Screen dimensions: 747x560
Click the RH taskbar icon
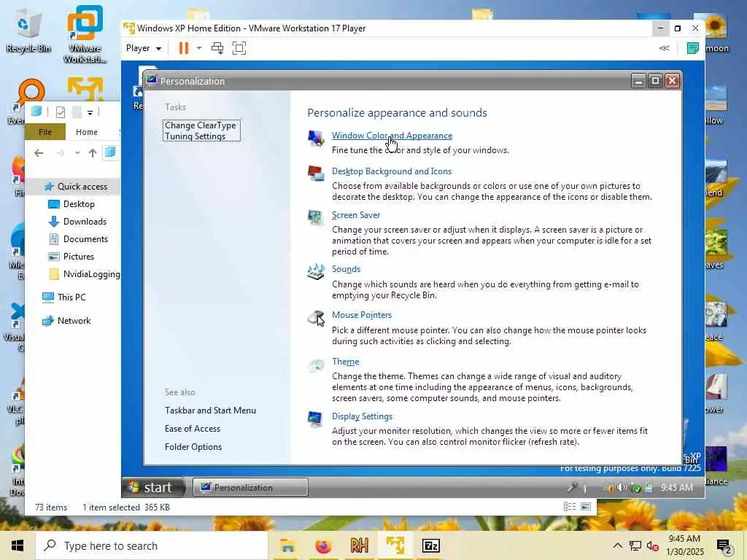coord(359,545)
